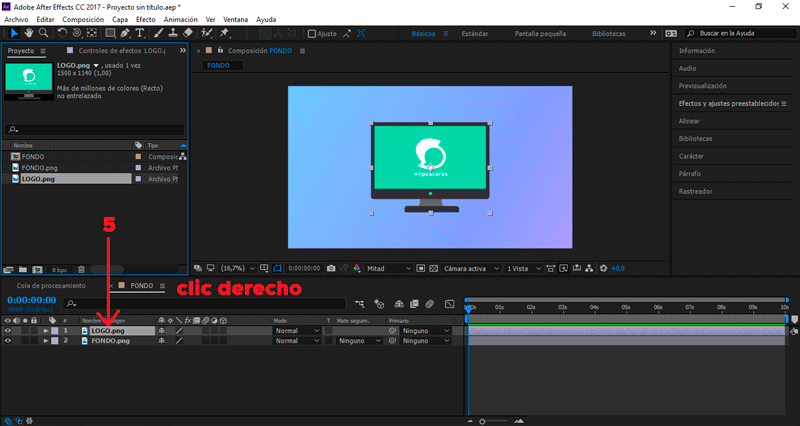800x426 pixels.
Task: Take a snapshot with the camera icon
Action: click(x=331, y=268)
